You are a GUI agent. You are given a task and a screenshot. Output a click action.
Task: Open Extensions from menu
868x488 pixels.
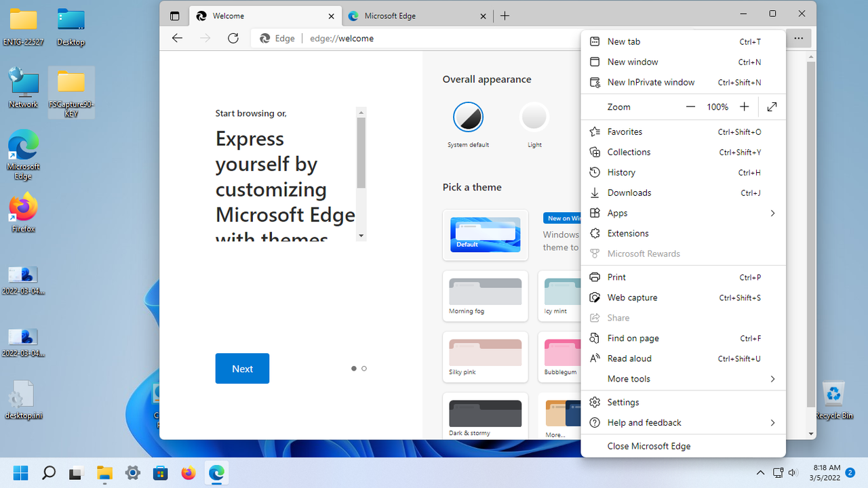pyautogui.click(x=684, y=233)
